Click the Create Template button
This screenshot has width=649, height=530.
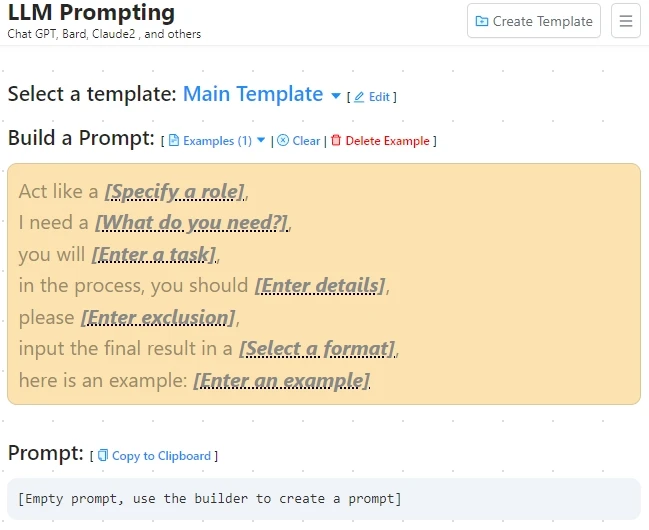click(534, 21)
